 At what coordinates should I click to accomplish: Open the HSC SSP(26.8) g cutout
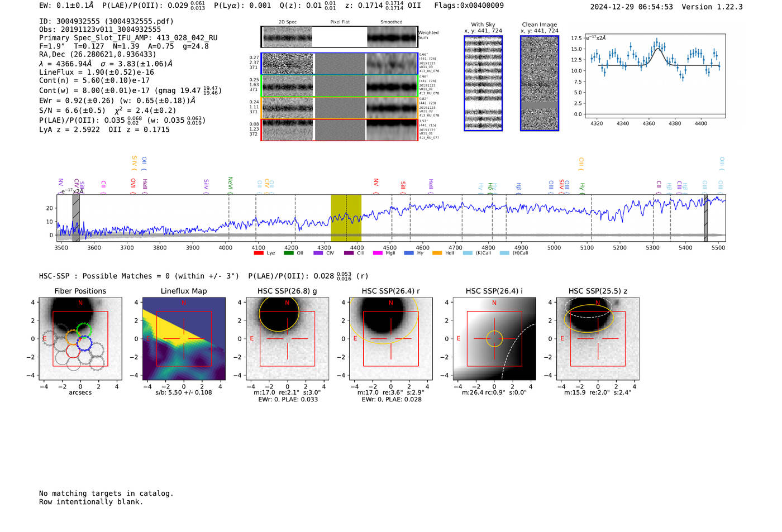point(287,339)
